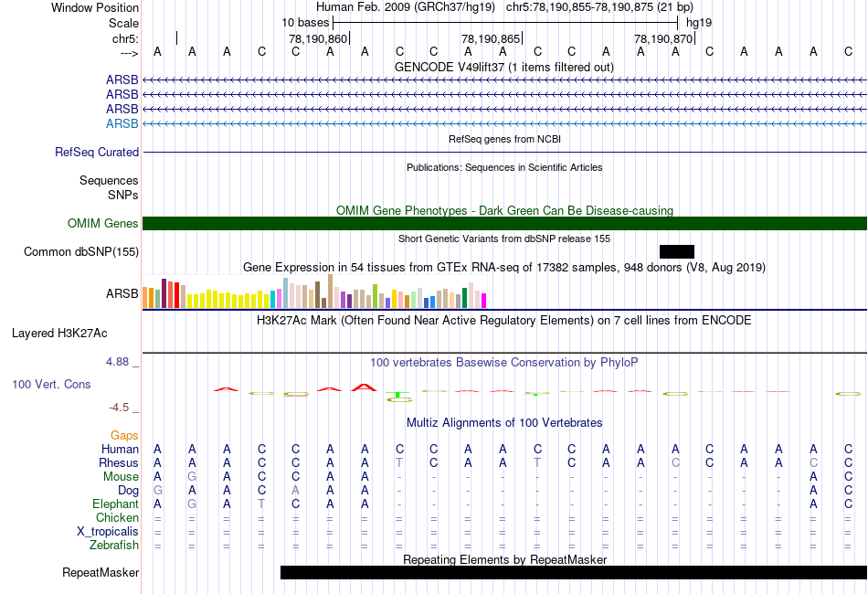Click the large red A PhyloP logo letter
This screenshot has width=868, height=594.
tap(365, 387)
